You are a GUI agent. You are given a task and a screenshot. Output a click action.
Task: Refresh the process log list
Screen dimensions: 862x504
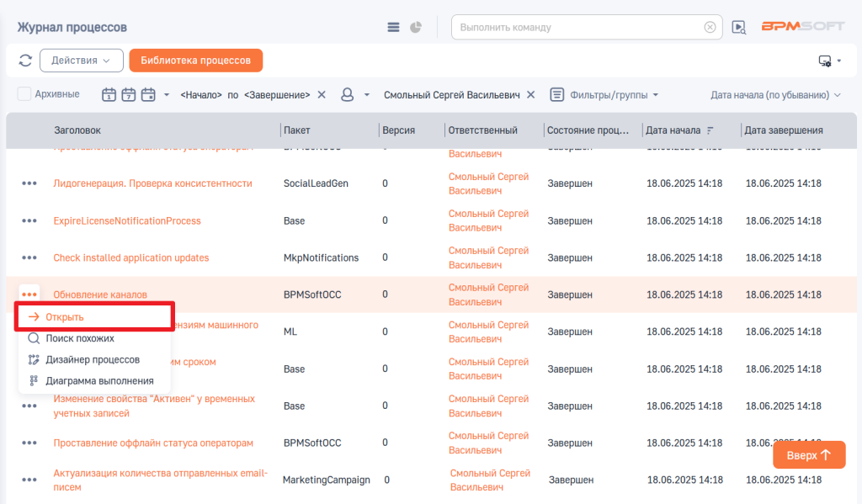[x=25, y=61]
